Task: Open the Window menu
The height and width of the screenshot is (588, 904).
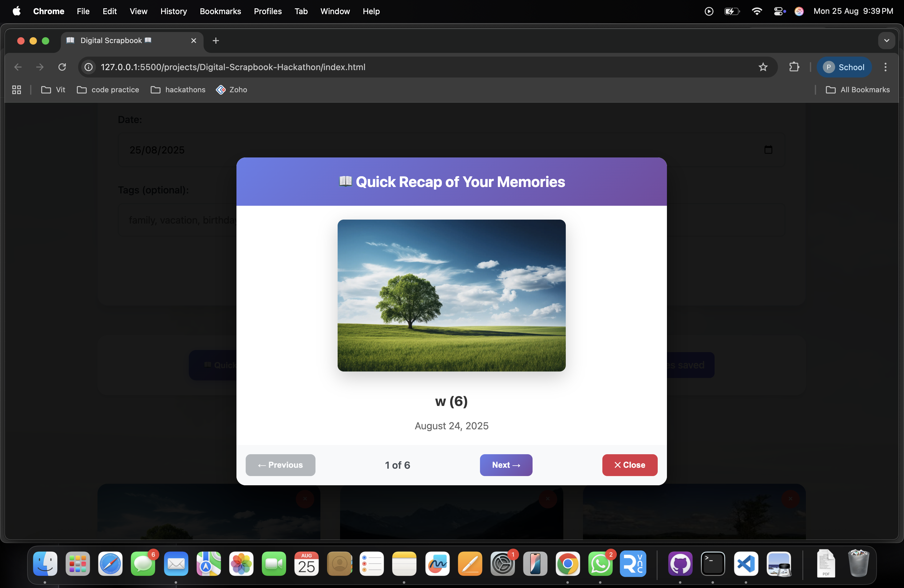Action: (x=335, y=11)
